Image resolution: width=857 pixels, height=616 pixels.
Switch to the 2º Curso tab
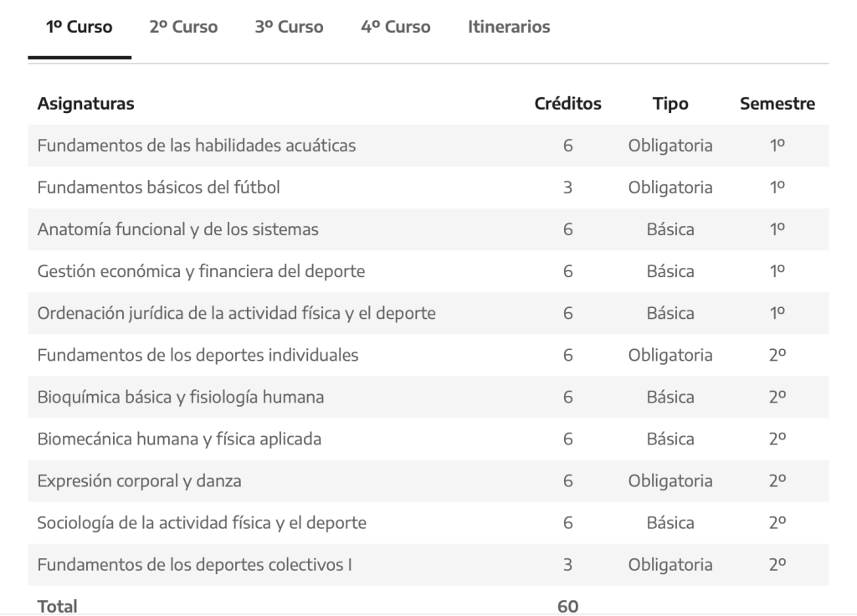pos(183,27)
